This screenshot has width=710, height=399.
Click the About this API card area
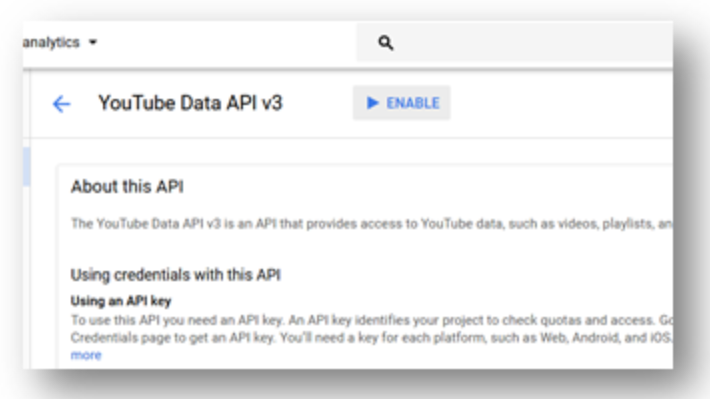(365, 267)
